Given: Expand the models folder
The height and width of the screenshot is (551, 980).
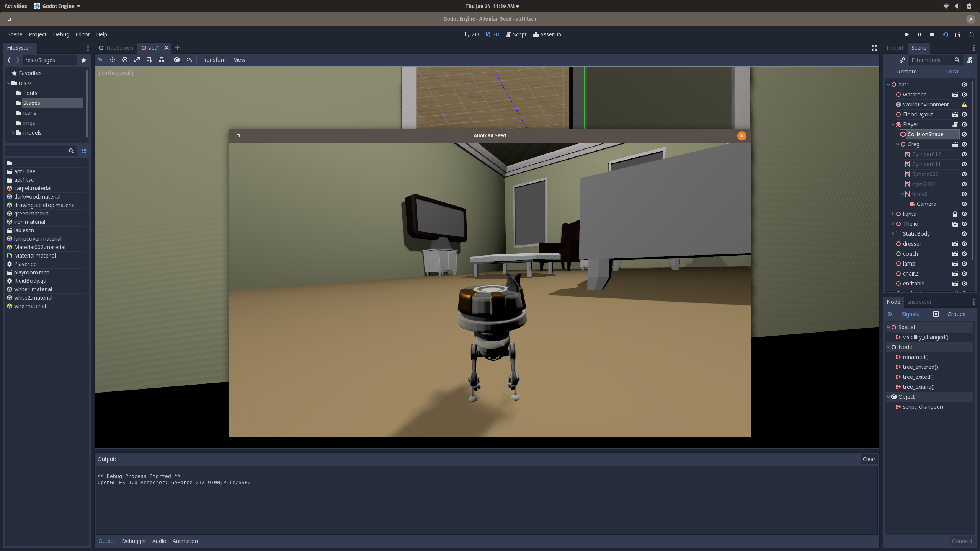Looking at the screenshot, I should (x=13, y=133).
